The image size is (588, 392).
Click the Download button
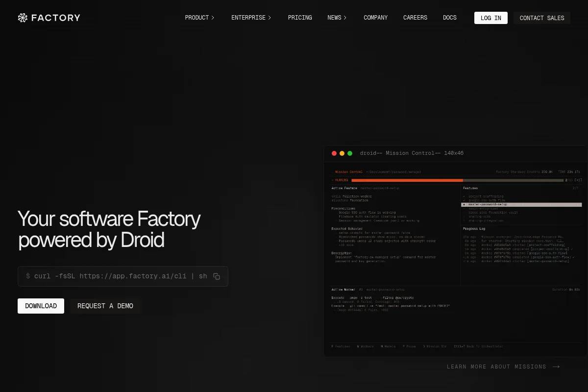41,306
